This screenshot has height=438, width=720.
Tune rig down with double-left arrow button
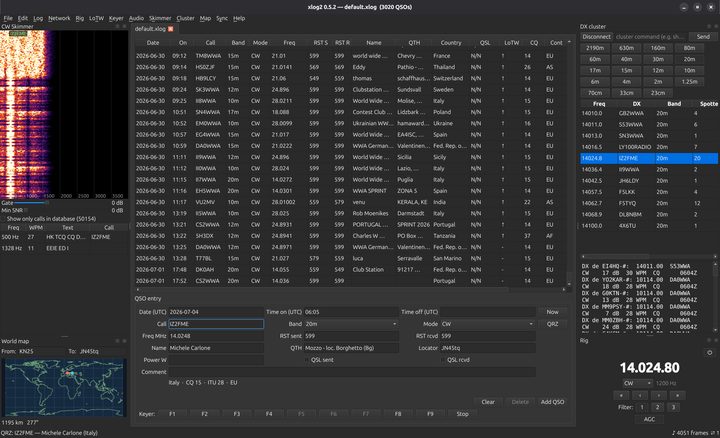[621, 395]
